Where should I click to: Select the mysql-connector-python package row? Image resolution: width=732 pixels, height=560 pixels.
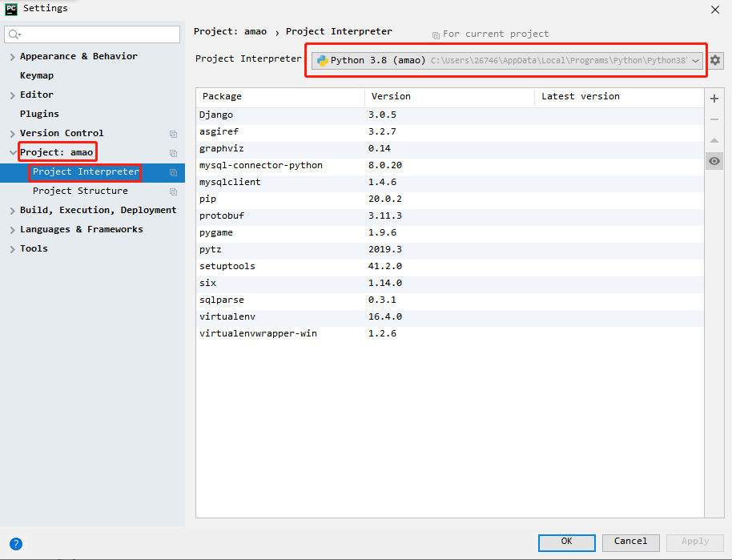[x=450, y=165]
